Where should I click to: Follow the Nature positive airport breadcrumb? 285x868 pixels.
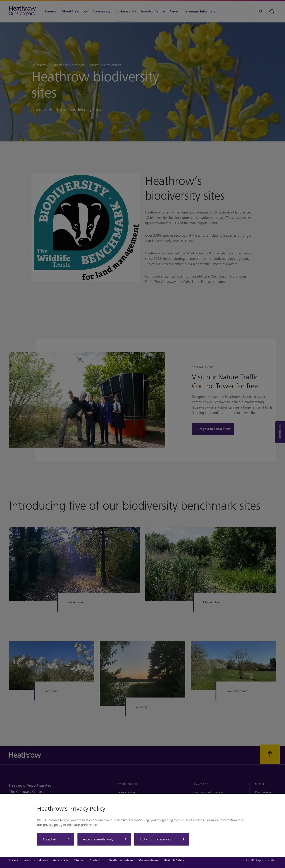point(105,65)
